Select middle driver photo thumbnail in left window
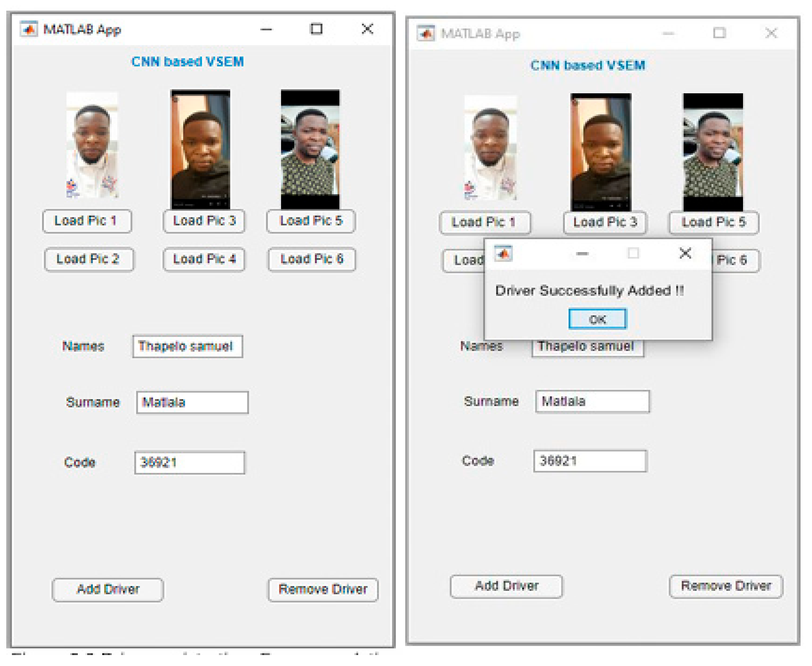812x666 pixels. 201,150
